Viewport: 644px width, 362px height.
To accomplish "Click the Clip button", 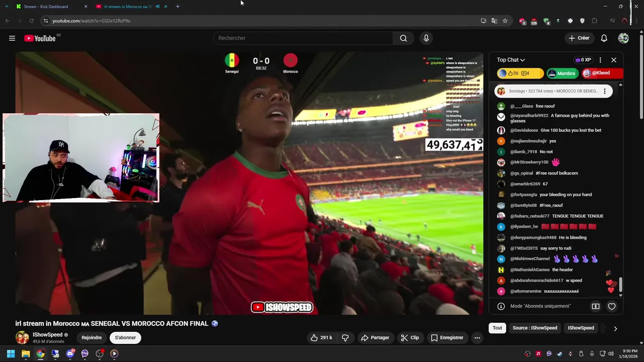I will (410, 338).
